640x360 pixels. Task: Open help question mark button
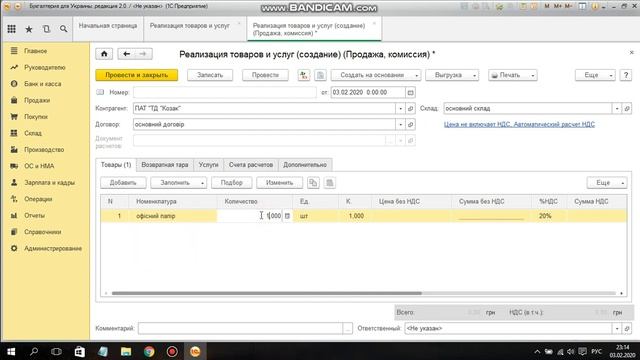tap(626, 75)
